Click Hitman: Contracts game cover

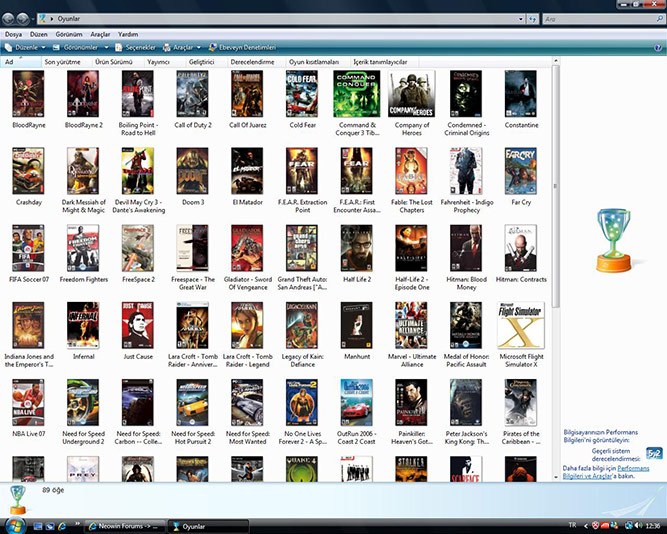521,248
